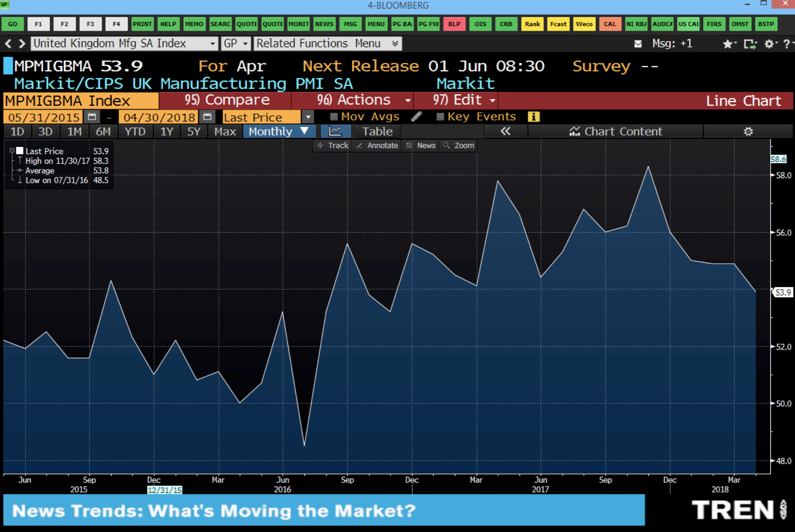Click the F1 function key
This screenshot has height=532, width=795.
(38, 24)
